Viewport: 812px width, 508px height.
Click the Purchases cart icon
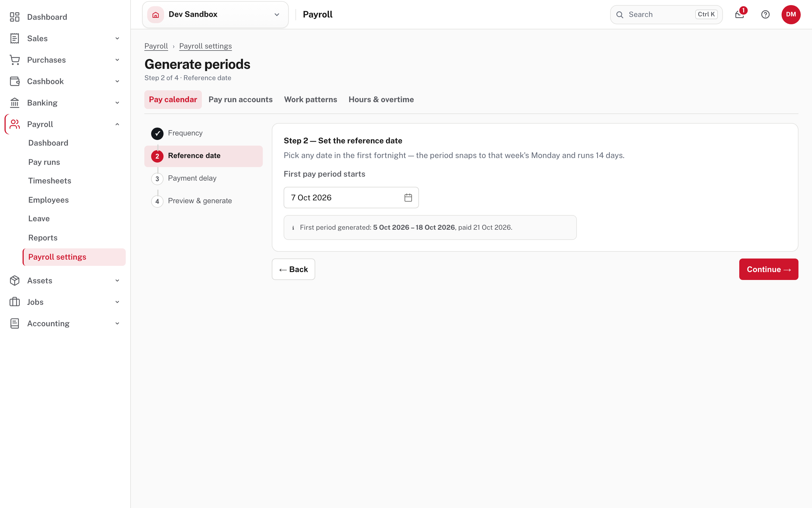[14, 60]
